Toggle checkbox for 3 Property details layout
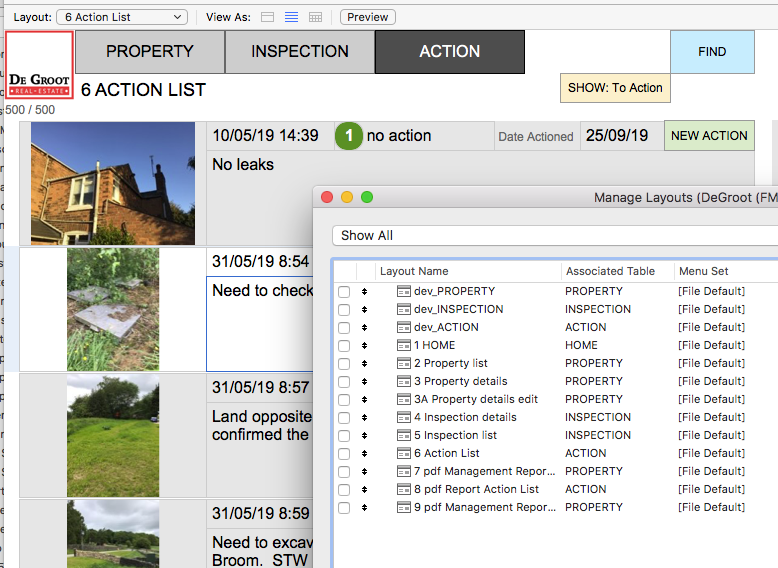This screenshot has height=568, width=778. coord(344,382)
